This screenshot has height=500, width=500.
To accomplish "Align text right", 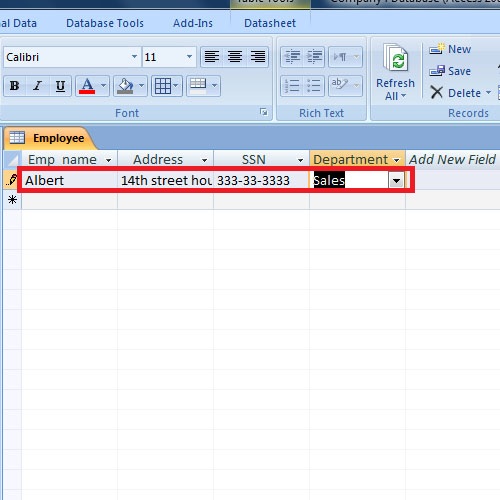I will (258, 57).
